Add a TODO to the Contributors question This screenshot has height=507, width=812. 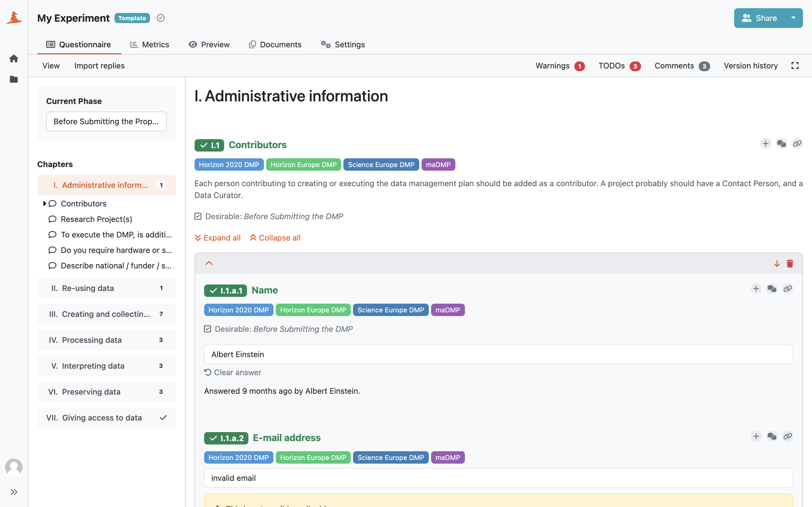(766, 144)
